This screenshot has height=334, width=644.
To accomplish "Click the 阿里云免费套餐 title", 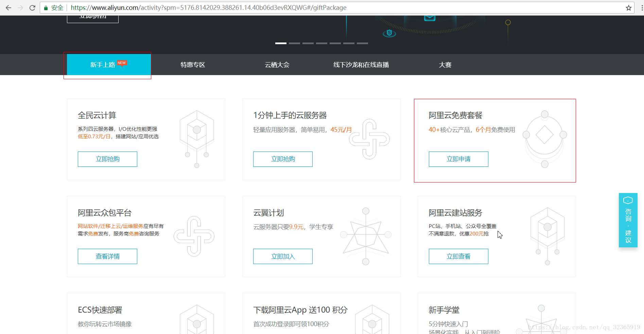I will (x=455, y=116).
